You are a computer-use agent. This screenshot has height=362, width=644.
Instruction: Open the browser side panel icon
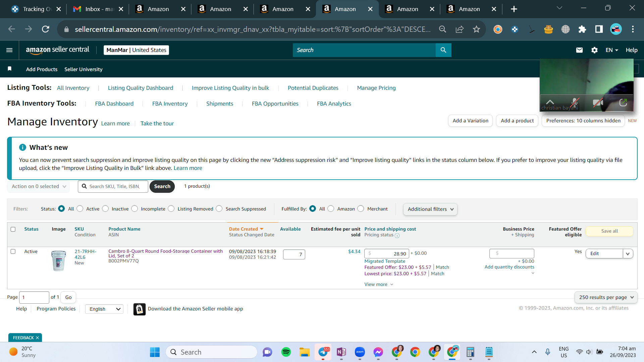click(x=599, y=29)
